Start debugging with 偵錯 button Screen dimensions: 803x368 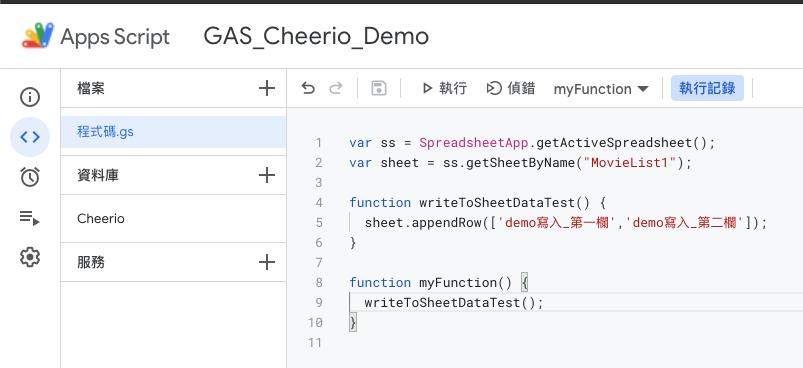(511, 89)
